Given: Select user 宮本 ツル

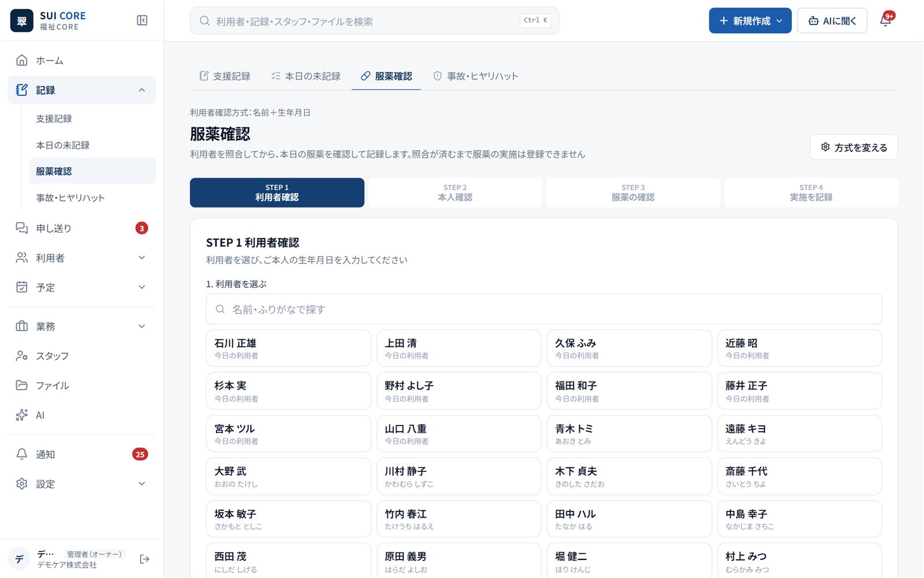Looking at the screenshot, I should pyautogui.click(x=288, y=433).
